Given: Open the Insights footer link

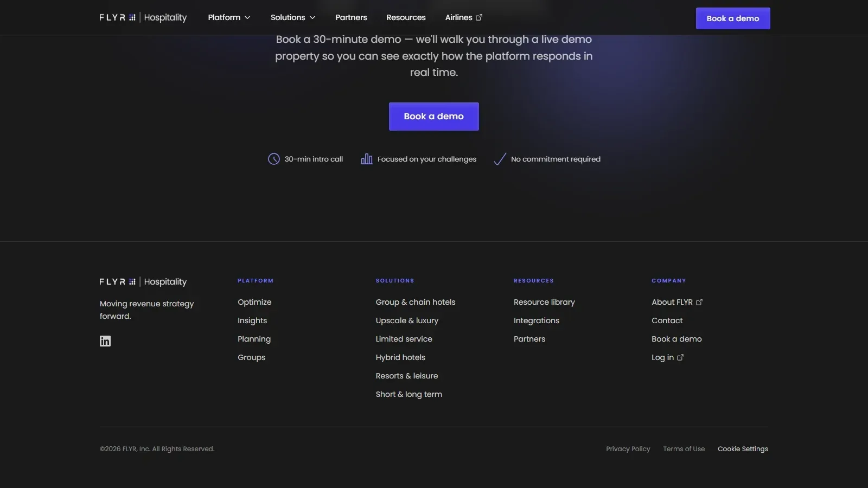Looking at the screenshot, I should (x=252, y=320).
